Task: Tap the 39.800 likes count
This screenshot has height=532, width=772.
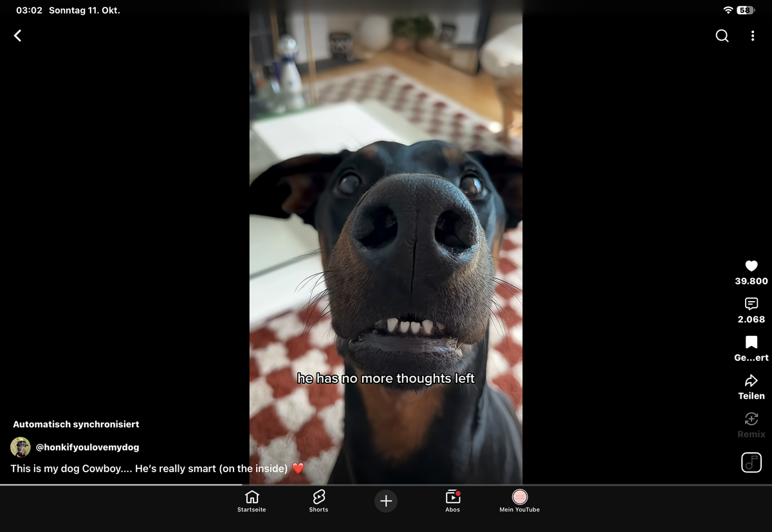Action: click(x=751, y=281)
